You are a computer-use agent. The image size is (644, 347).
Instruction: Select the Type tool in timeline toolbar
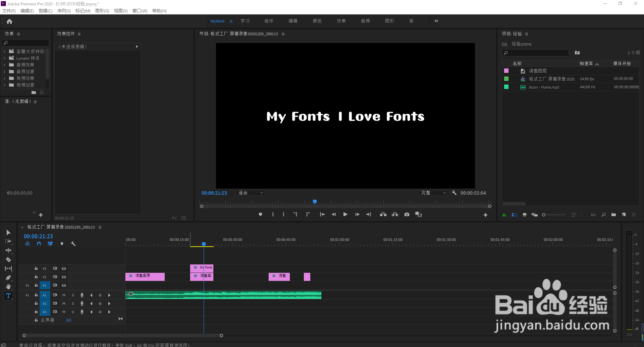pyautogui.click(x=8, y=296)
